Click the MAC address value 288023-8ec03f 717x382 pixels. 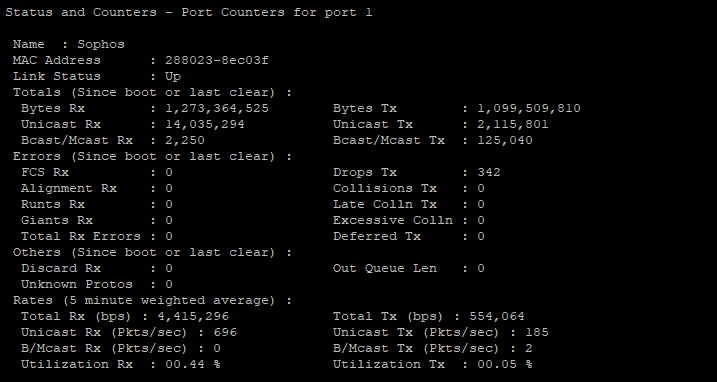[x=217, y=60]
